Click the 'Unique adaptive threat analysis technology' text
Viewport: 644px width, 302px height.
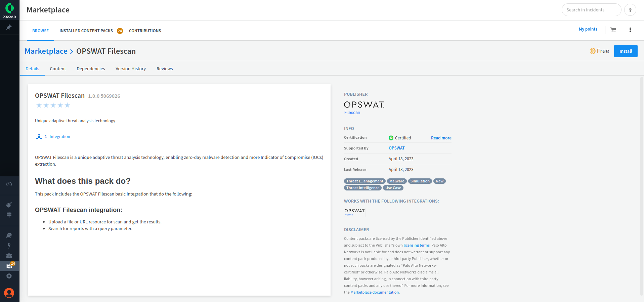point(75,121)
